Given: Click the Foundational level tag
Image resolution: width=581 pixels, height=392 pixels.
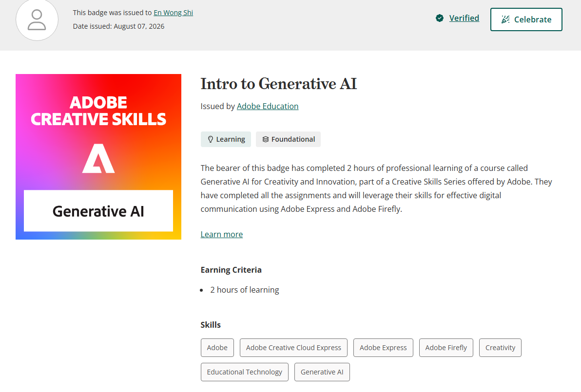Looking at the screenshot, I should 288,139.
